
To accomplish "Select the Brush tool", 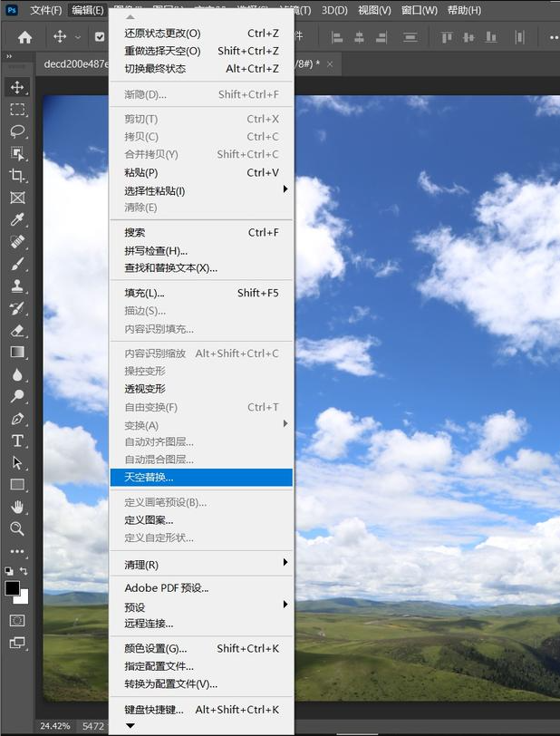I will pyautogui.click(x=17, y=264).
